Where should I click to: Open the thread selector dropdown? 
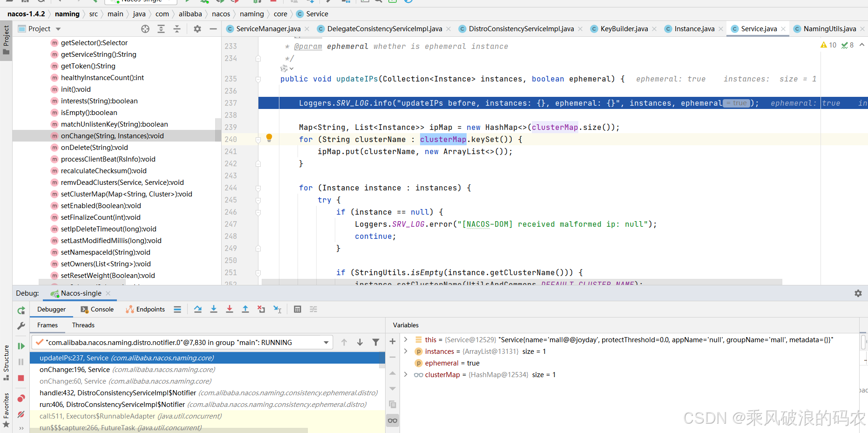326,343
